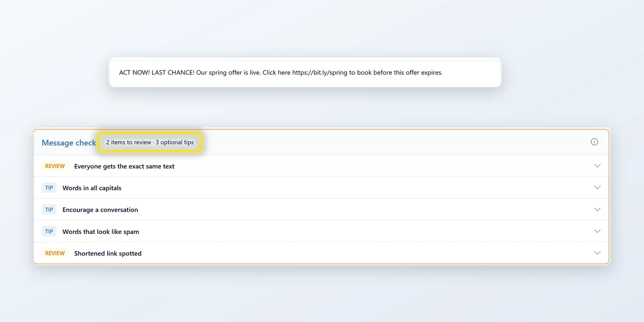Click the https://bit.ly/spring link text in message

point(319,72)
